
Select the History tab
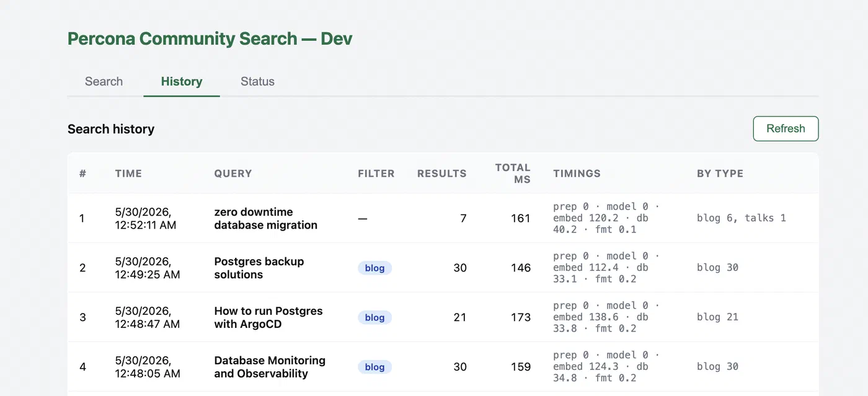[182, 81]
